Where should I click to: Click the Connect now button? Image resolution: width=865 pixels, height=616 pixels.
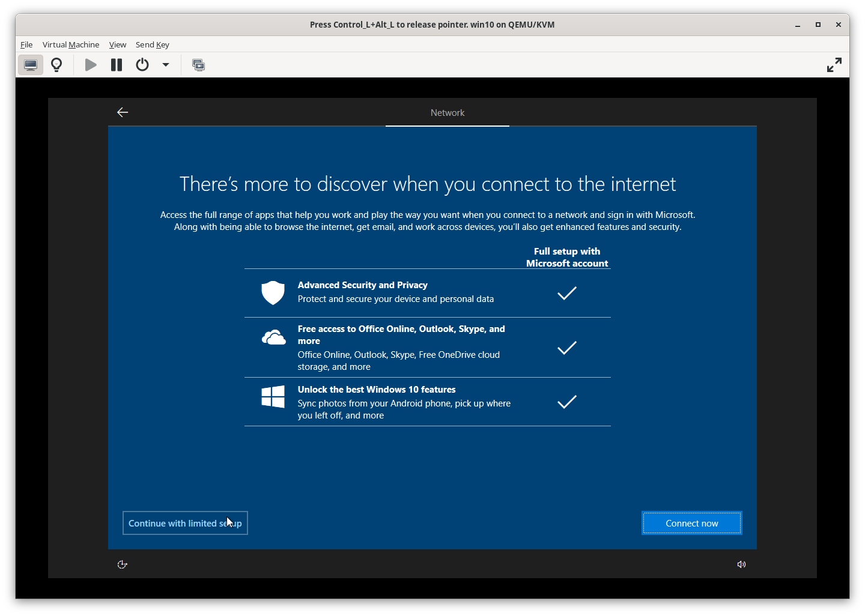click(692, 523)
